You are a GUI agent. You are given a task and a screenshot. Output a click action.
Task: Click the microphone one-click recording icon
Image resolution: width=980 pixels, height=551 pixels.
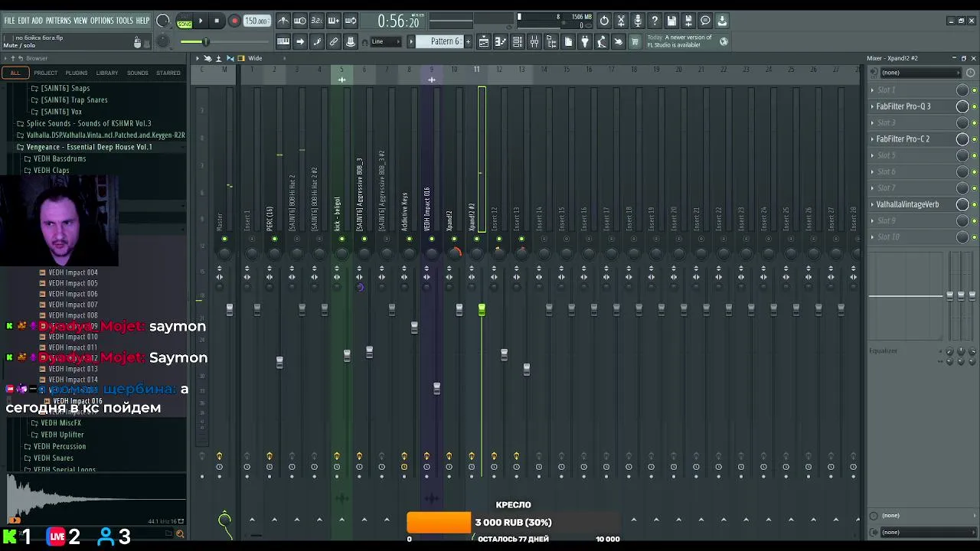[638, 21]
